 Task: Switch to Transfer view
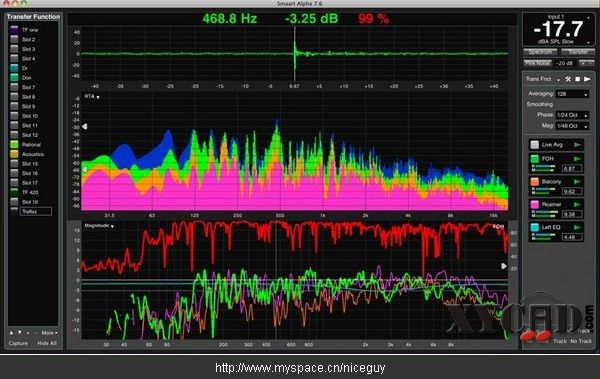[578, 52]
